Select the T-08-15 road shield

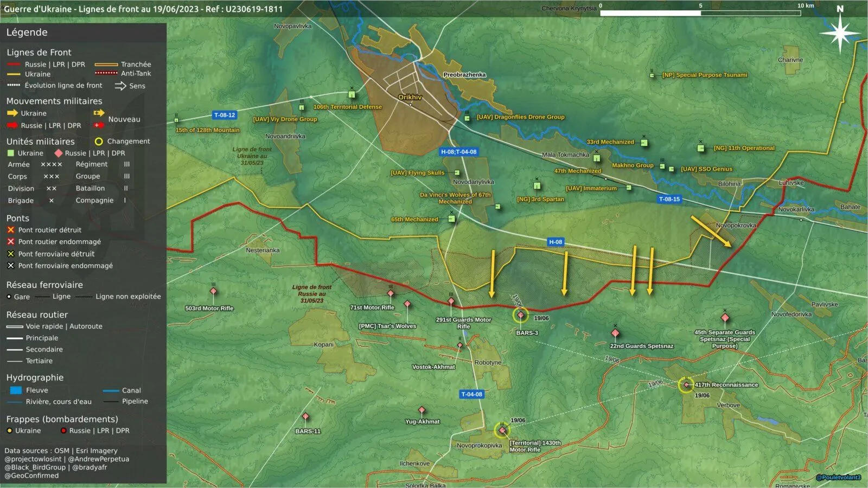click(669, 199)
